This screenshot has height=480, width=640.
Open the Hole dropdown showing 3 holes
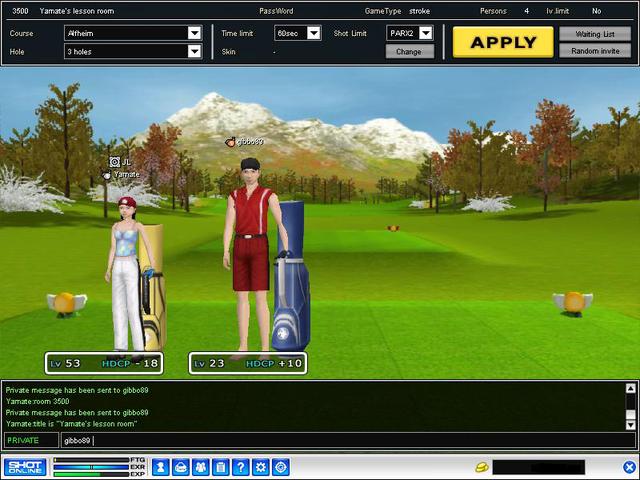click(x=194, y=51)
